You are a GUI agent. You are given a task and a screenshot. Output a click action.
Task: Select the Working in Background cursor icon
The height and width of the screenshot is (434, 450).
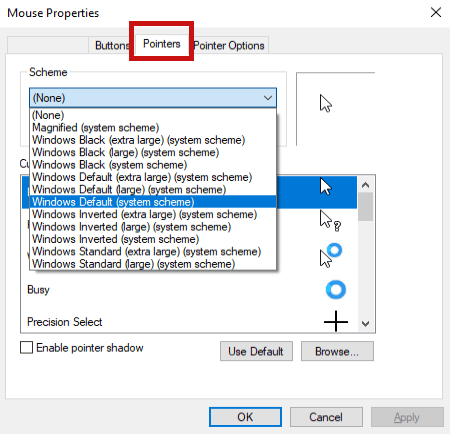click(x=331, y=255)
